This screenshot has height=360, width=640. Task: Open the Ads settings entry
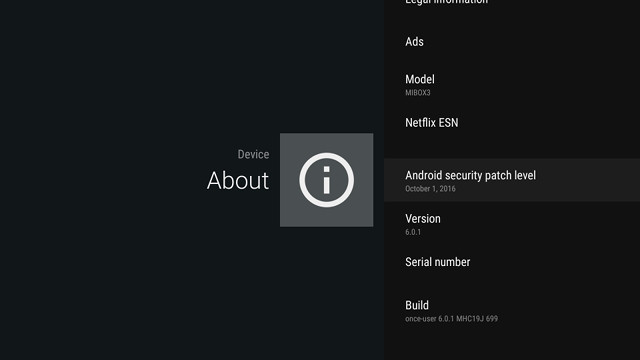click(x=512, y=42)
